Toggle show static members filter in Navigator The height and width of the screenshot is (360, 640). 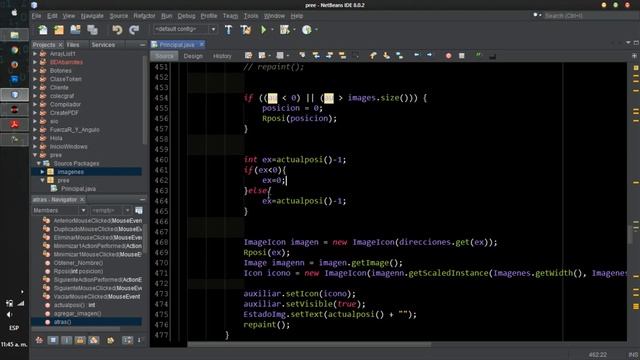pos(66,340)
